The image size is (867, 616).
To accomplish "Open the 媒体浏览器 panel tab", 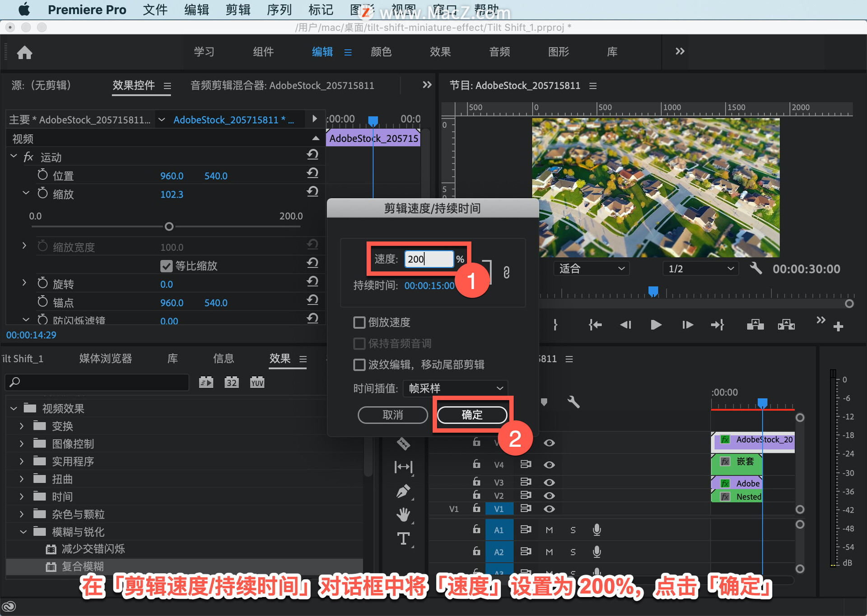I will 106,359.
